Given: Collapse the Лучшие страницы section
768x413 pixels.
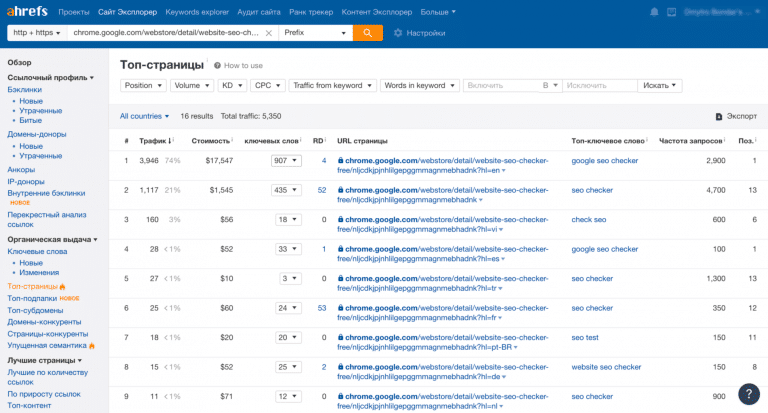Looking at the screenshot, I should coord(45,360).
